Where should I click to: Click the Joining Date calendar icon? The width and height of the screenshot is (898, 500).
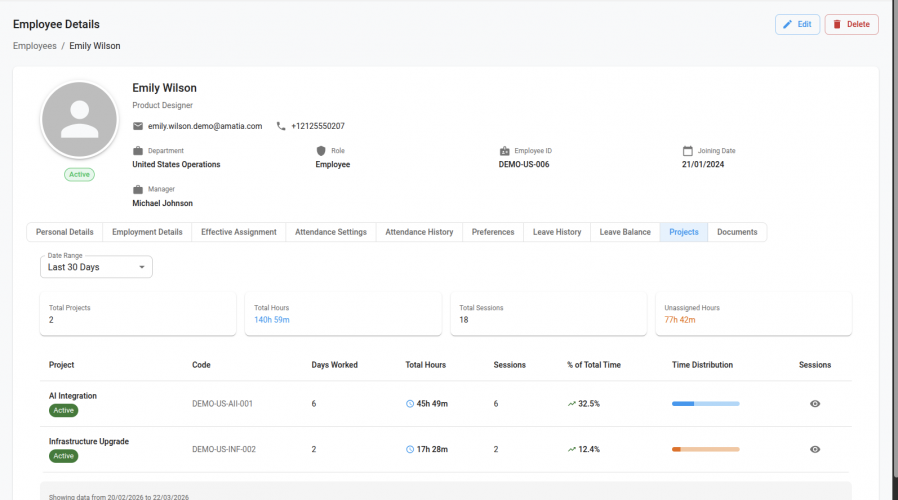pos(688,151)
